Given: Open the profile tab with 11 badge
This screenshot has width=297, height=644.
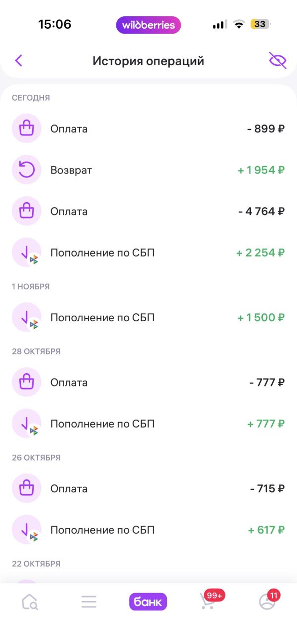Looking at the screenshot, I should (267, 601).
